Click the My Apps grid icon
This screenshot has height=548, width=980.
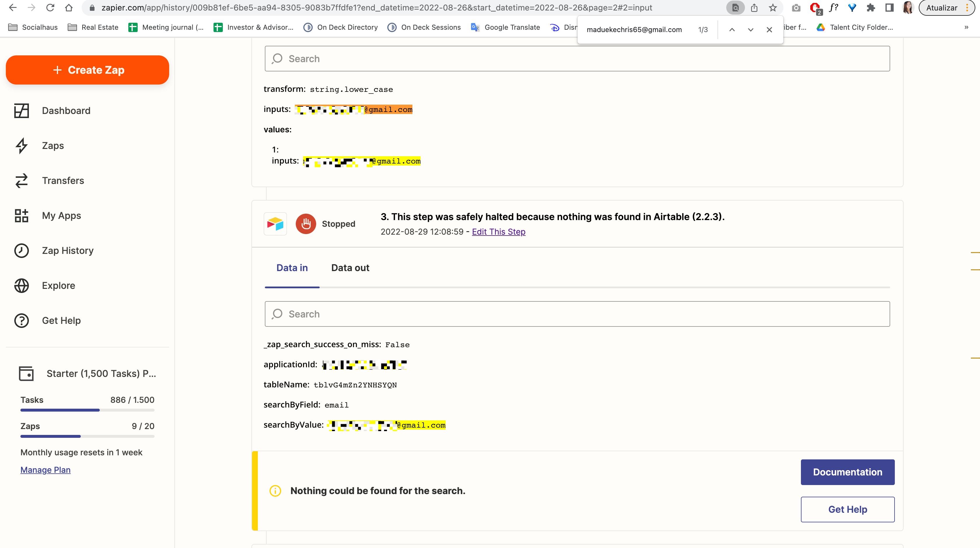(x=22, y=216)
